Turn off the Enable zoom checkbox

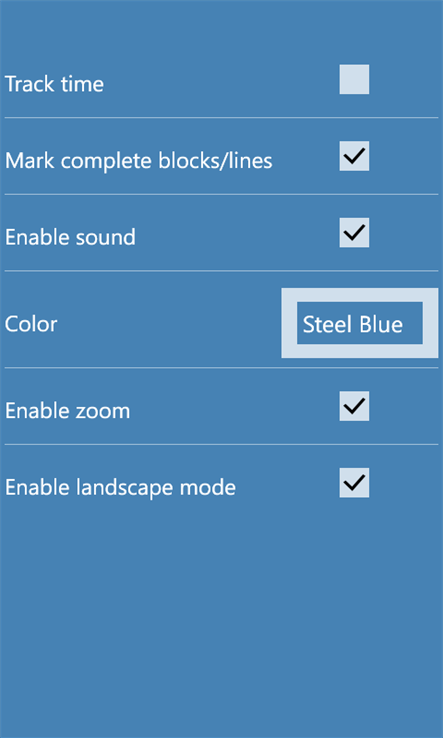[x=354, y=406]
